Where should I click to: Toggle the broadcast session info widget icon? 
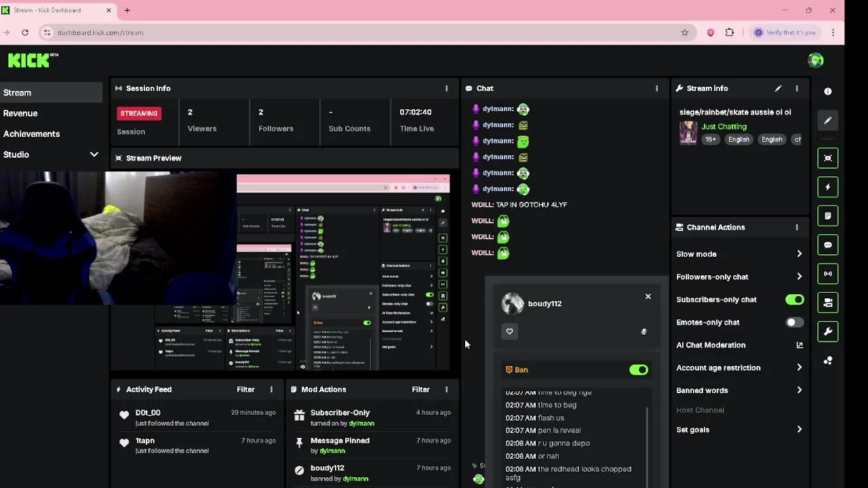(827, 274)
